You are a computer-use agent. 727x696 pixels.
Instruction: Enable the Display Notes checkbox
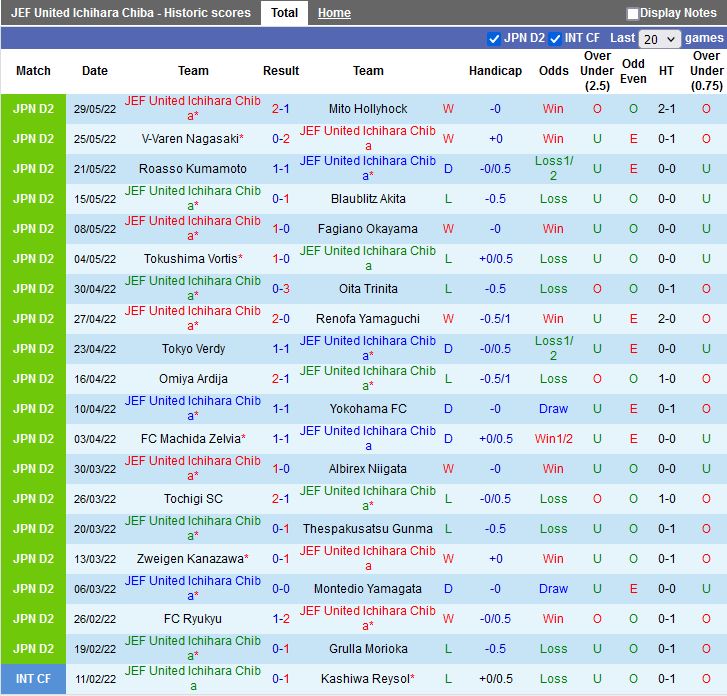[x=633, y=14]
